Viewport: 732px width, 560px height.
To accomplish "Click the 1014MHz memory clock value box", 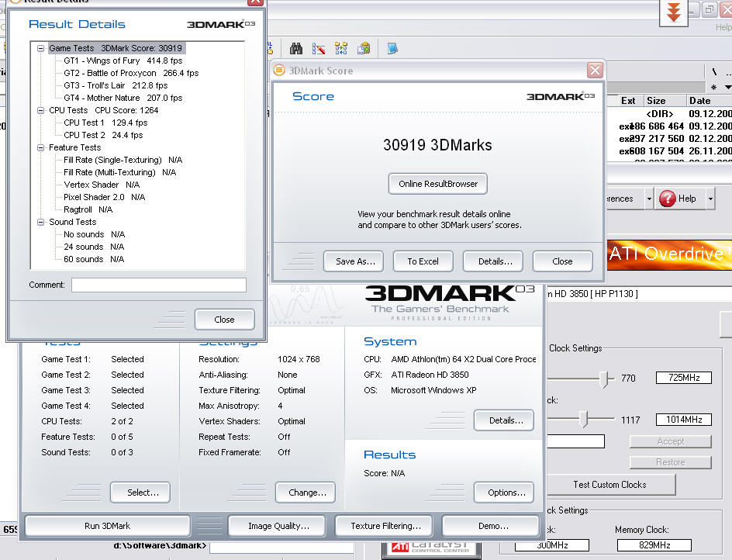I will 684,420.
